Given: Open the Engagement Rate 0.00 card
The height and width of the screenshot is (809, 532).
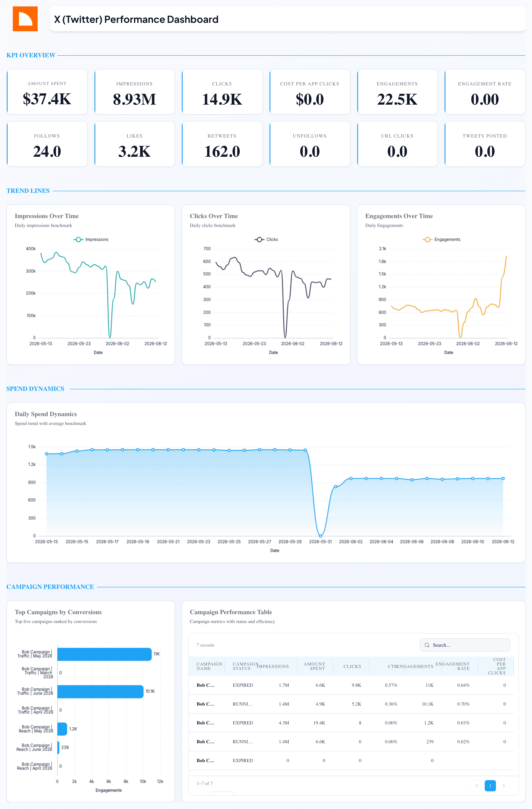Looking at the screenshot, I should point(485,92).
